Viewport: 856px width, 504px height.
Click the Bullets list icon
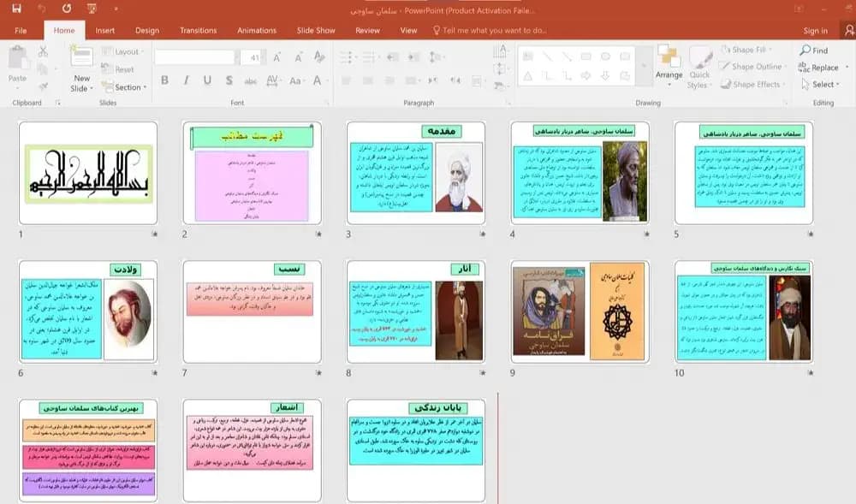click(x=347, y=57)
